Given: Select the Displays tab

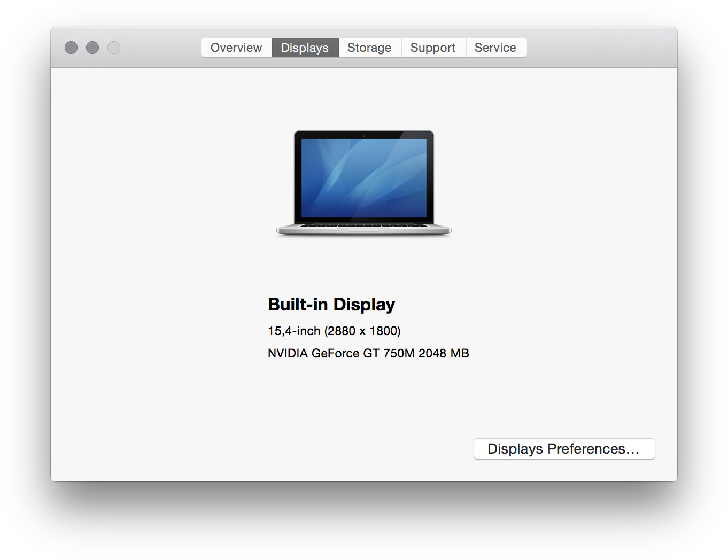Looking at the screenshot, I should click(305, 48).
